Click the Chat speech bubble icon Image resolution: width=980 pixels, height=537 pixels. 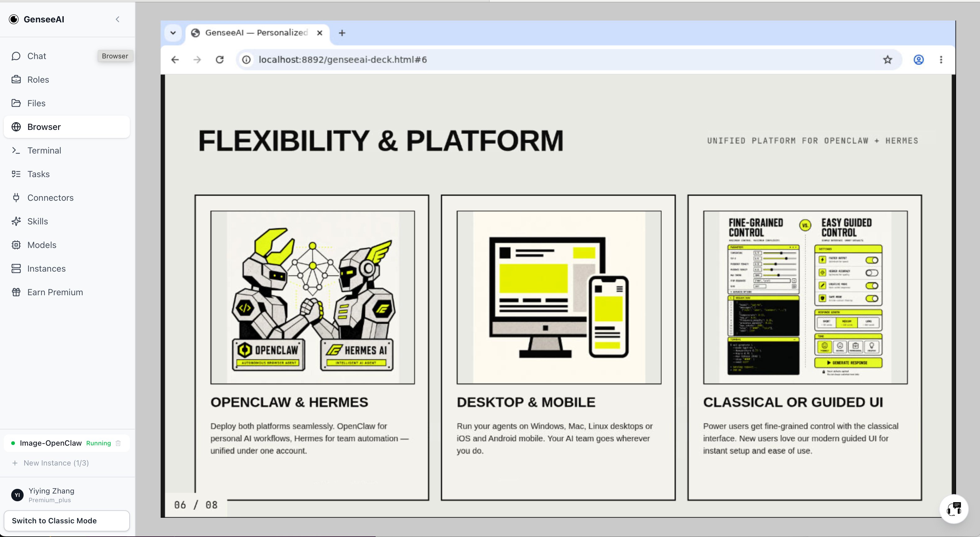pos(16,56)
